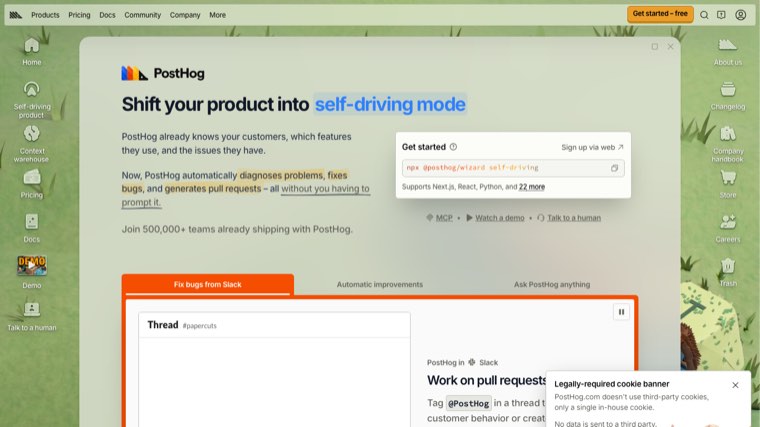The height and width of the screenshot is (427, 760).
Task: Open the Community menu
Action: click(142, 15)
